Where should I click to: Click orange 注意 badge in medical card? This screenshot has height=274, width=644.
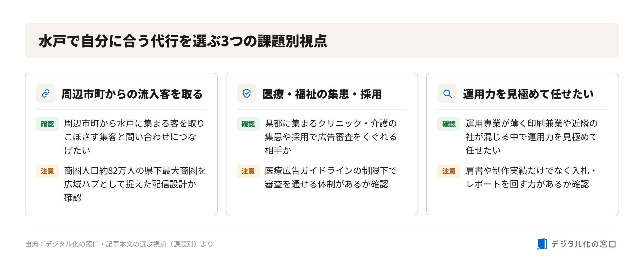point(248,171)
